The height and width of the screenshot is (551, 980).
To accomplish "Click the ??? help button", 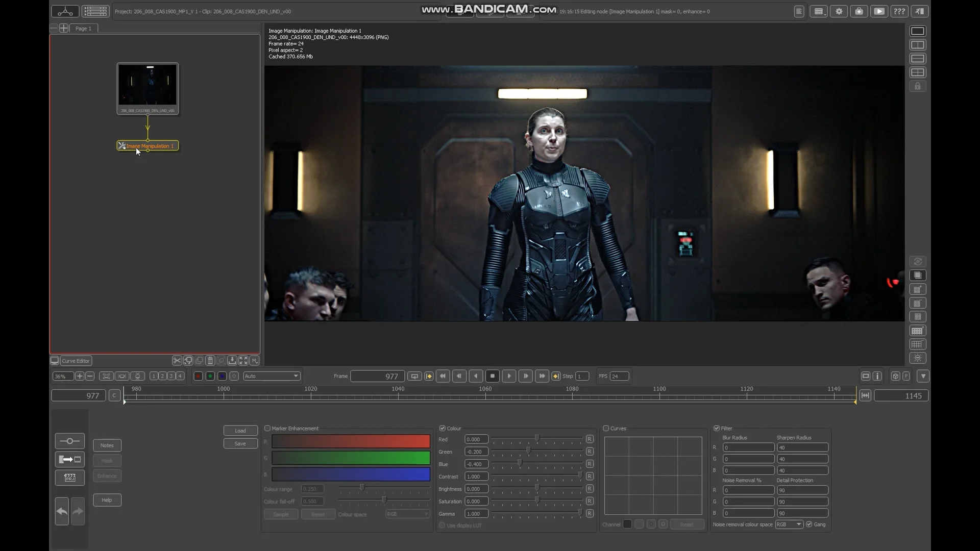I will click(x=899, y=11).
